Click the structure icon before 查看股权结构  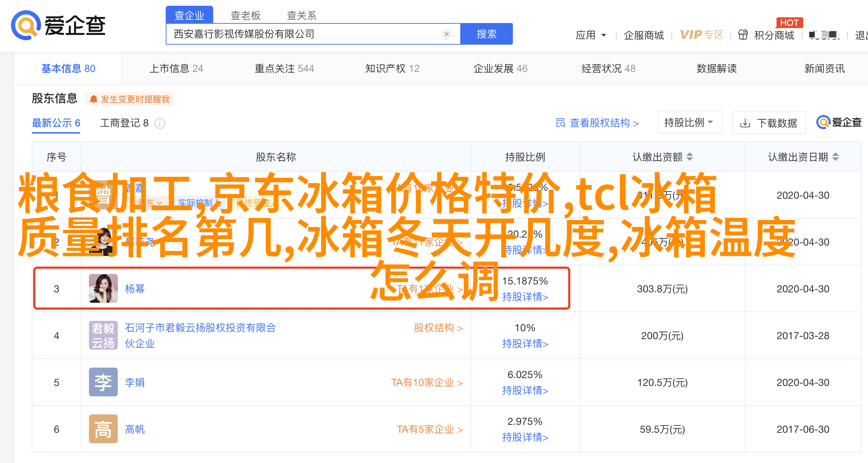click(x=560, y=123)
